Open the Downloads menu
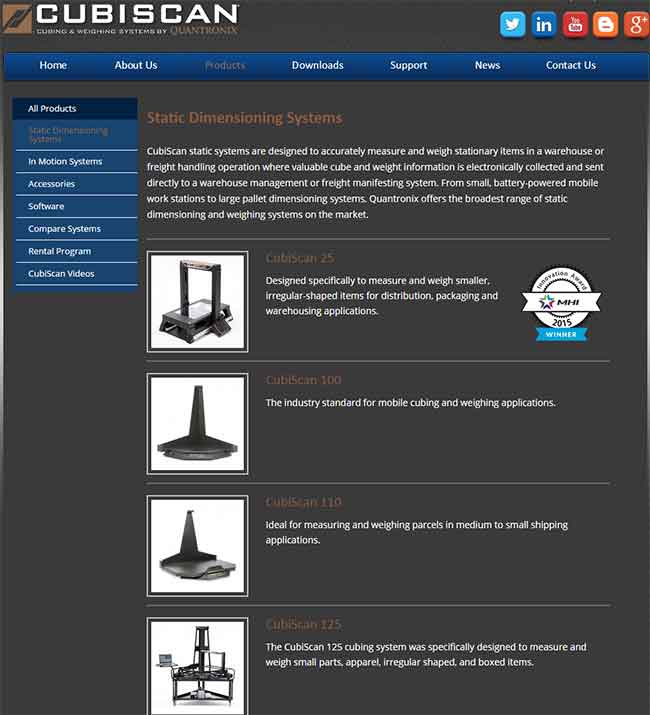 click(x=317, y=65)
